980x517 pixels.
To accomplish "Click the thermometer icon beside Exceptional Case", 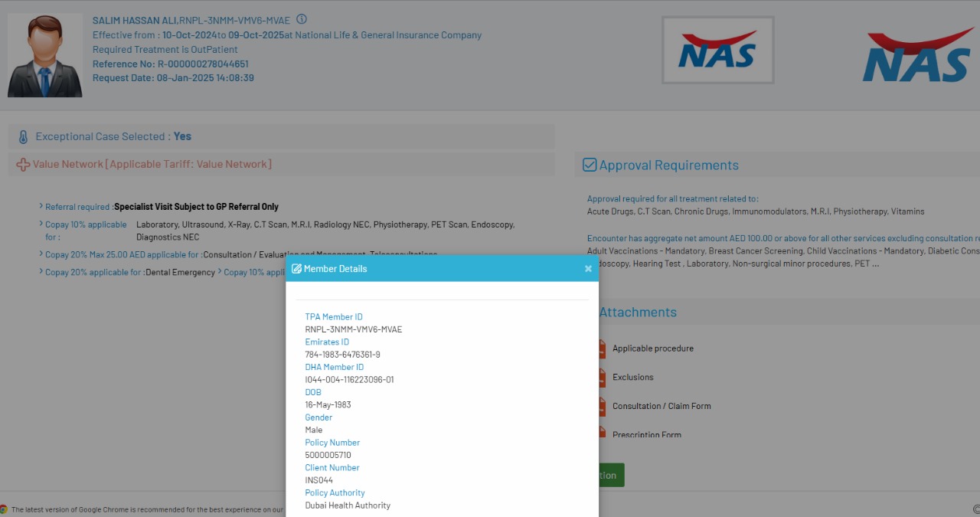I will 23,137.
